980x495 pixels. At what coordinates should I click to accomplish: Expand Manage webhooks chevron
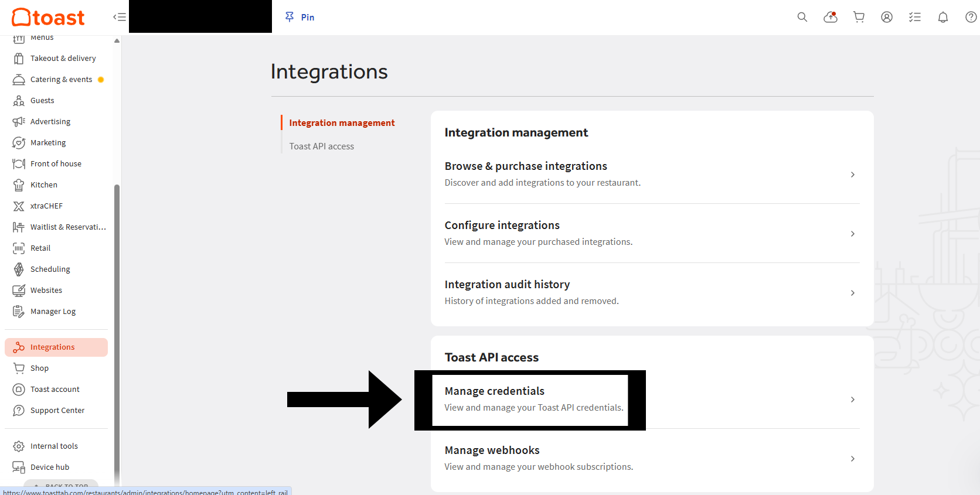pos(853,459)
